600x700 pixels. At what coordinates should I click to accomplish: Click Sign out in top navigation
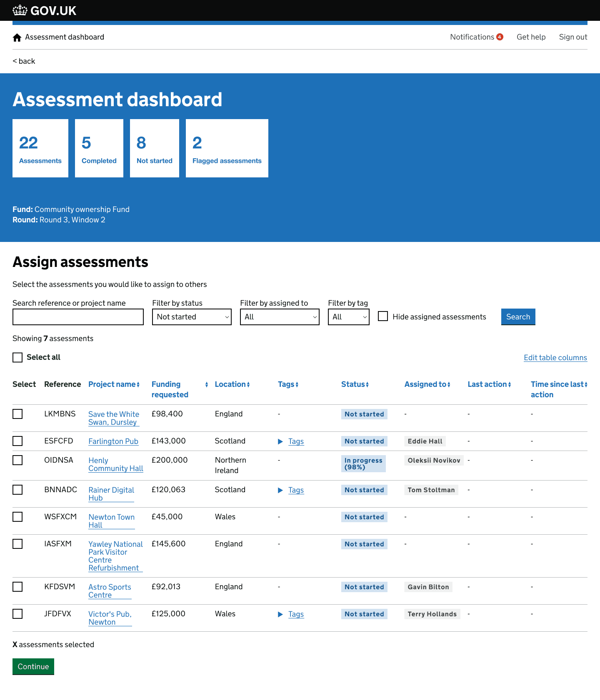(573, 37)
